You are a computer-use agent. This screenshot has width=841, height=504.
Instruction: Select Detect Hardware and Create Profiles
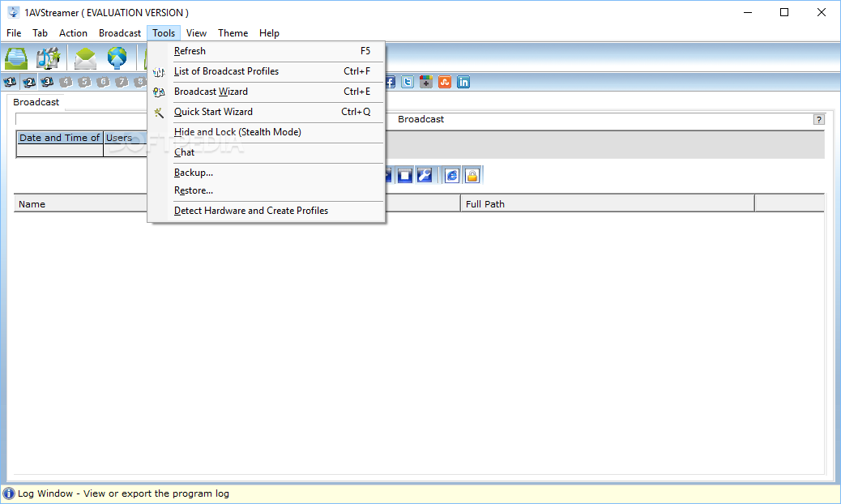267,211
